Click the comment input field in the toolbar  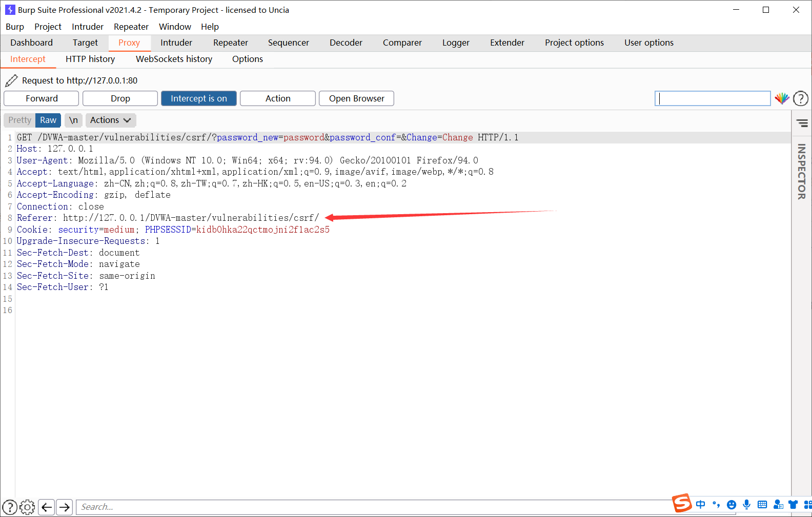click(713, 98)
